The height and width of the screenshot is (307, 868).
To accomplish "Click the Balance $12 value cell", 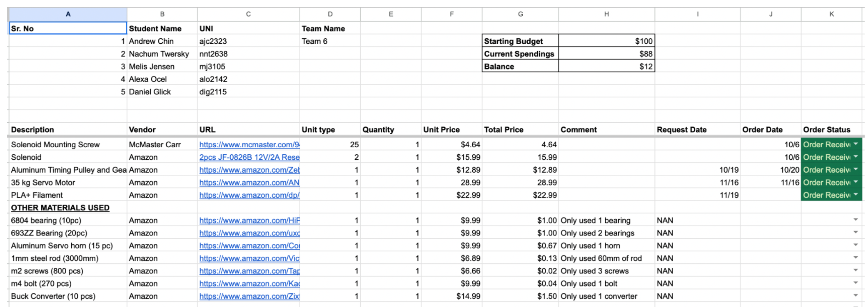I will pyautogui.click(x=606, y=67).
